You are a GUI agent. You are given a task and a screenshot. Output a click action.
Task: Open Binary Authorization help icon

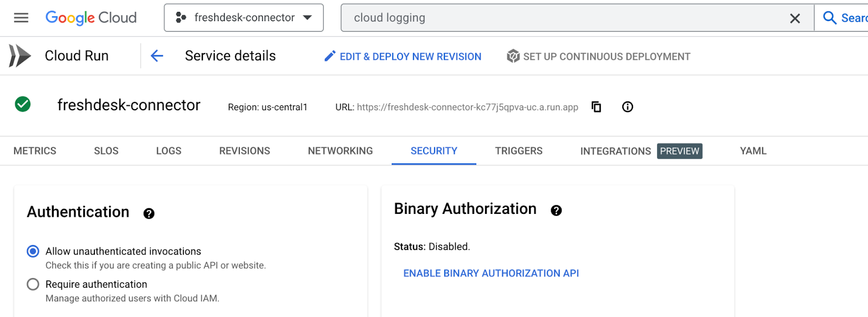click(x=556, y=211)
